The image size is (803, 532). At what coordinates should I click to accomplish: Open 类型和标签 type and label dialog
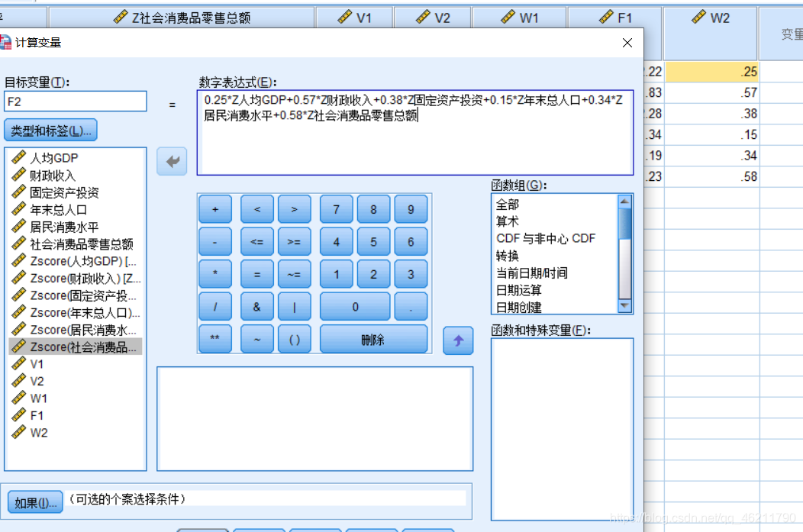(x=50, y=131)
